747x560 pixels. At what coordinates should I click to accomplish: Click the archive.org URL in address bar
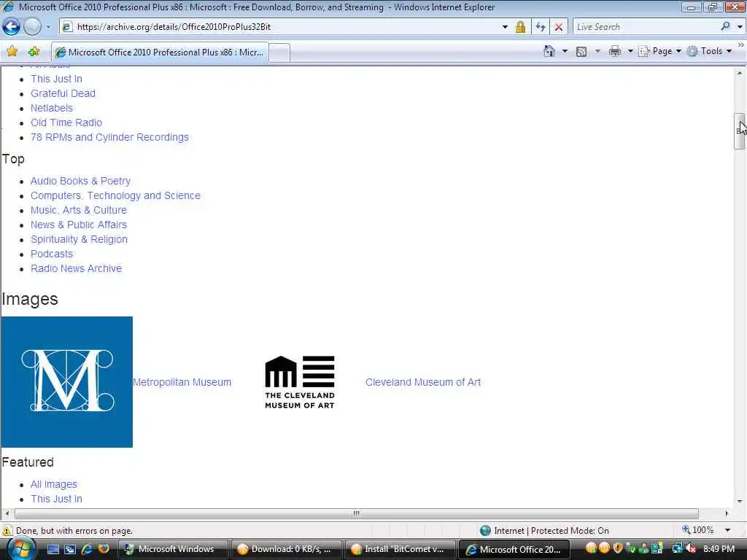tap(174, 27)
